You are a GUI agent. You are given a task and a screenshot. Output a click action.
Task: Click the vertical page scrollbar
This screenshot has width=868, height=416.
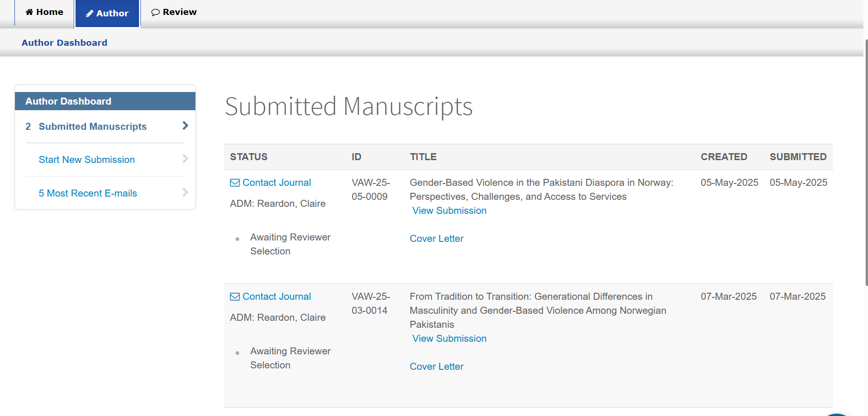pyautogui.click(x=866, y=163)
